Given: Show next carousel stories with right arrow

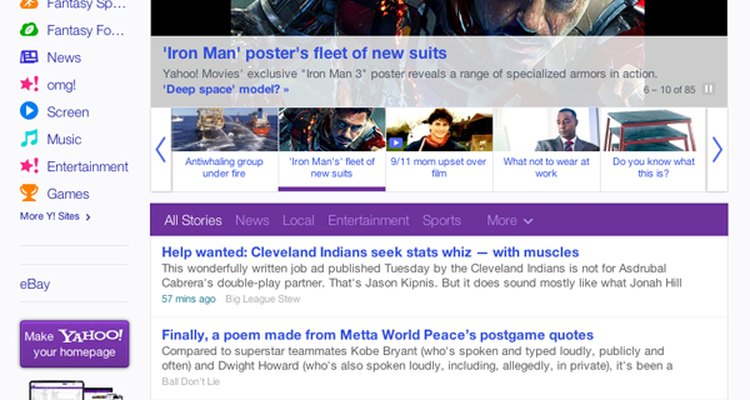Looking at the screenshot, I should (717, 150).
